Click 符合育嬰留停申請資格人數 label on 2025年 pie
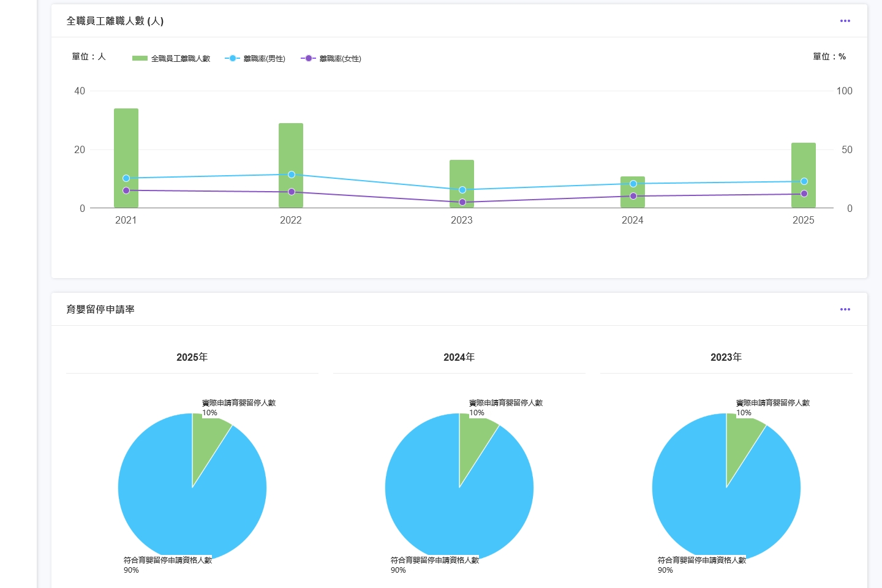The image size is (882, 588). tap(168, 560)
